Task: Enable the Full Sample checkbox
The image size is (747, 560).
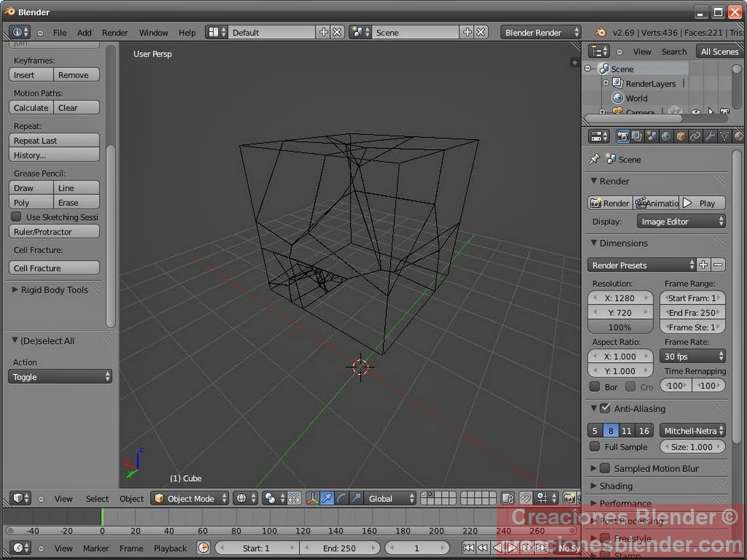Action: click(595, 447)
